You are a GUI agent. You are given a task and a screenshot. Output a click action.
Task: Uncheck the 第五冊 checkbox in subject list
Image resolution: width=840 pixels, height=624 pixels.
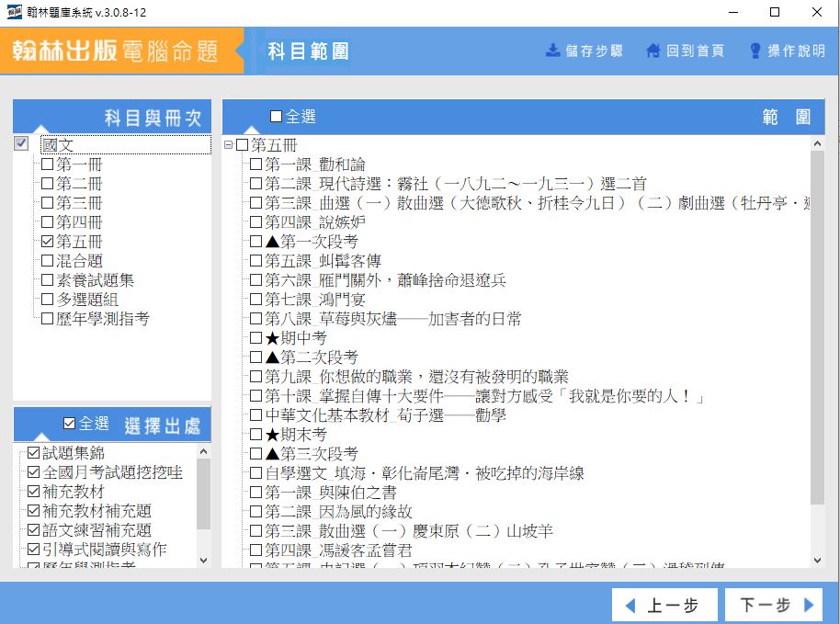coord(47,241)
